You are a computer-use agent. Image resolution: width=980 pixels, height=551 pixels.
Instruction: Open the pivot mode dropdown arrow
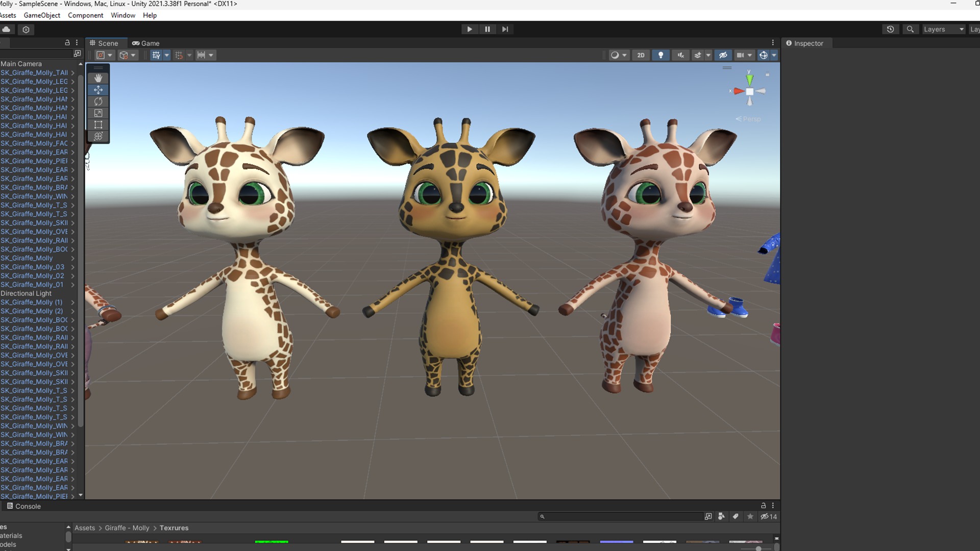(110, 55)
